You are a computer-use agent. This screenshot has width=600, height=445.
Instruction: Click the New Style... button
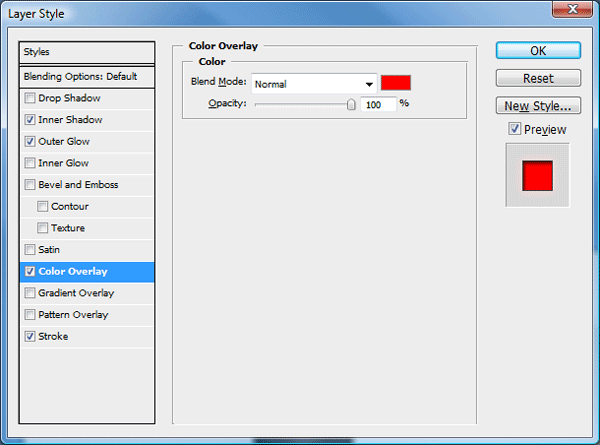(538, 106)
